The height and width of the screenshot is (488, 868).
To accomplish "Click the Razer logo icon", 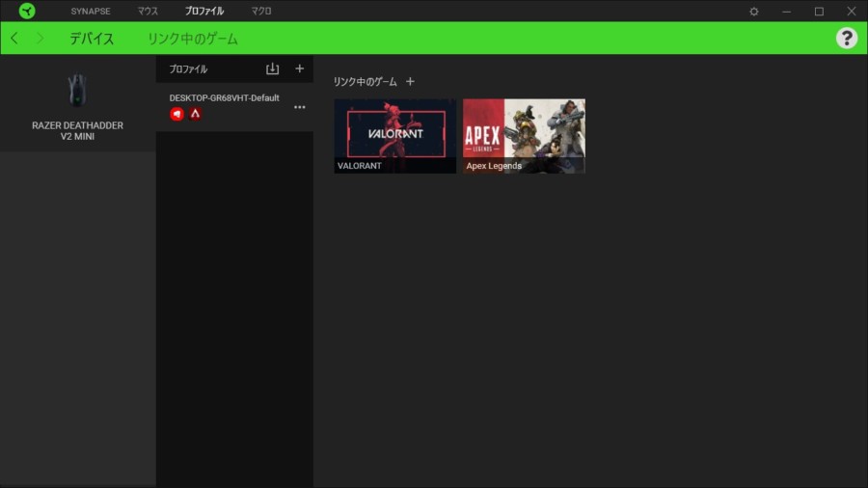I will point(27,11).
